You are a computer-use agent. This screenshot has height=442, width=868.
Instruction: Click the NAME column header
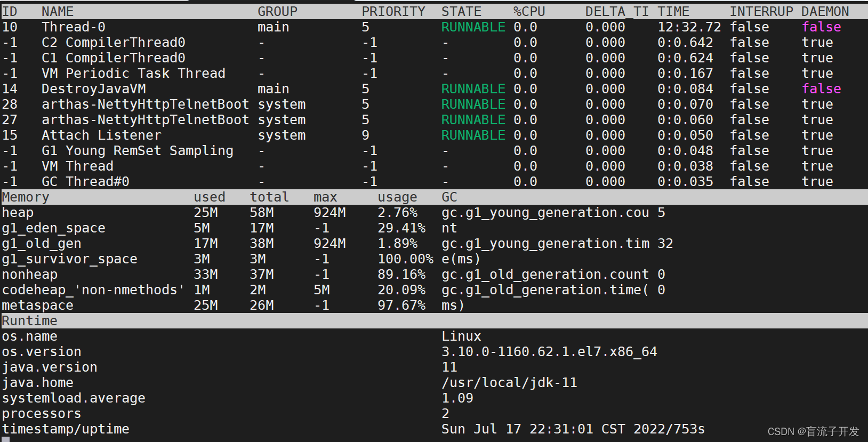point(58,11)
